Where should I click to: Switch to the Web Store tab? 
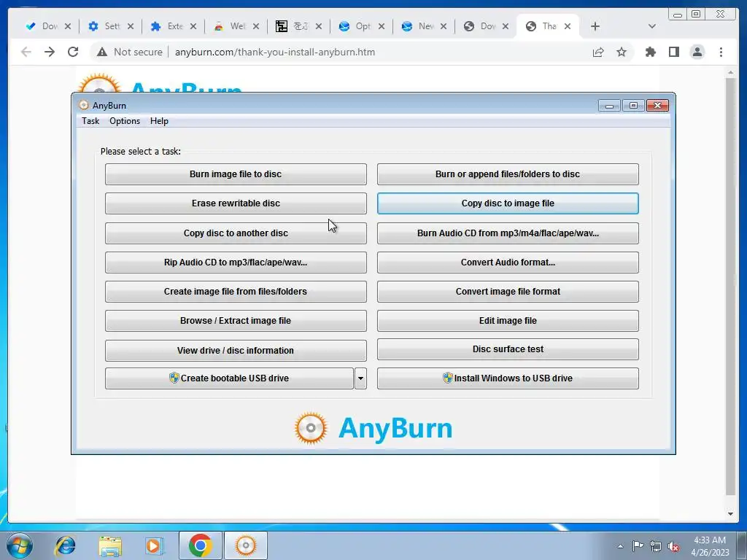(231, 26)
